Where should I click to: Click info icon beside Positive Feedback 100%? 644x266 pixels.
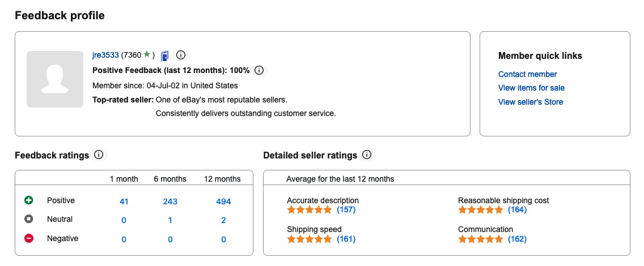point(259,71)
